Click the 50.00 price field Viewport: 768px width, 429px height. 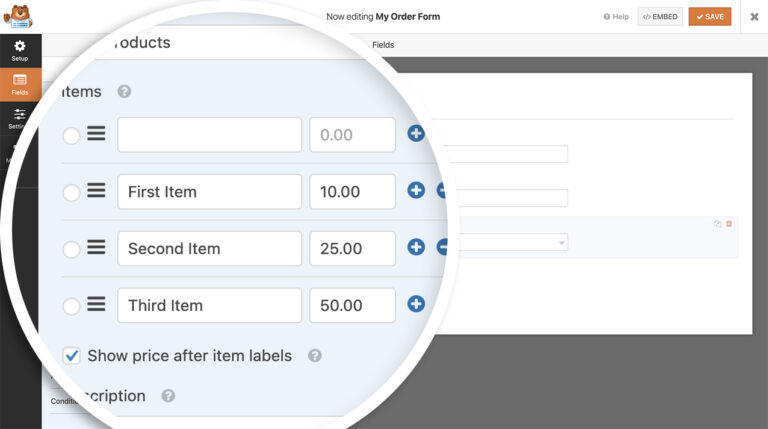352,305
